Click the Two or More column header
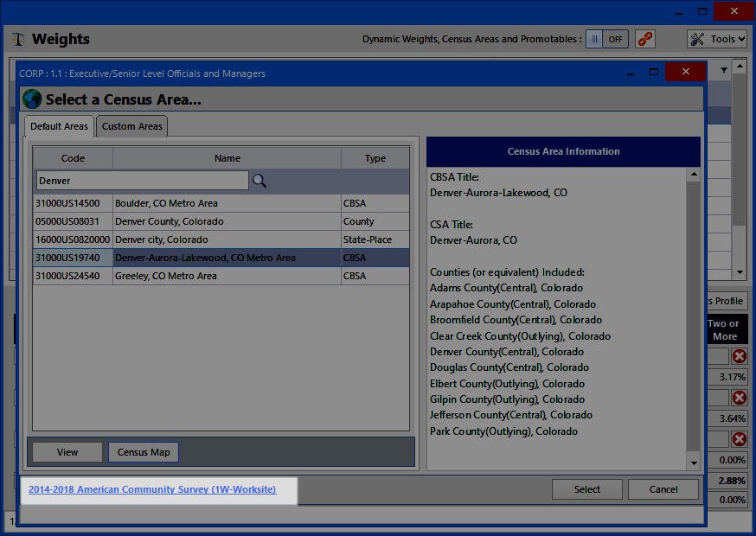Image resolution: width=756 pixels, height=536 pixels. pyautogui.click(x=727, y=329)
